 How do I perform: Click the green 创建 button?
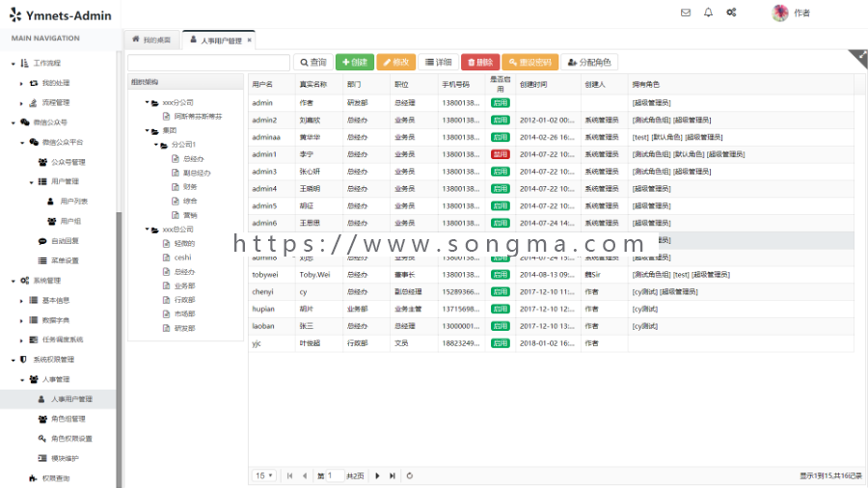[x=355, y=63]
